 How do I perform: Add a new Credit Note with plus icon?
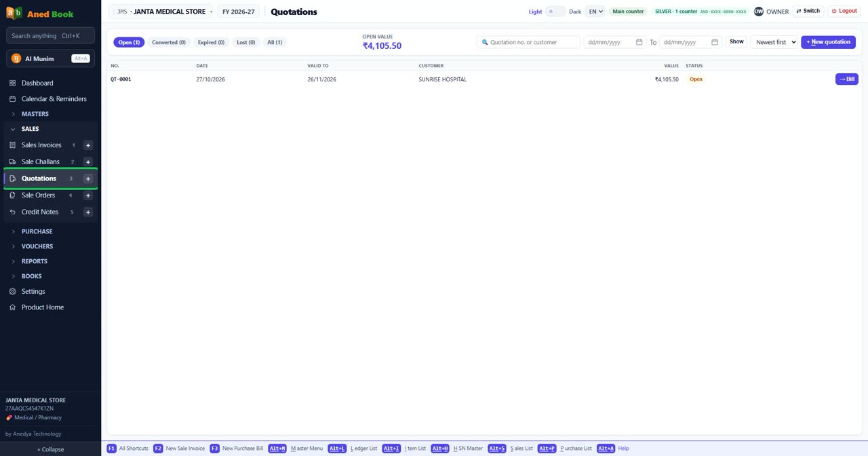(x=87, y=212)
